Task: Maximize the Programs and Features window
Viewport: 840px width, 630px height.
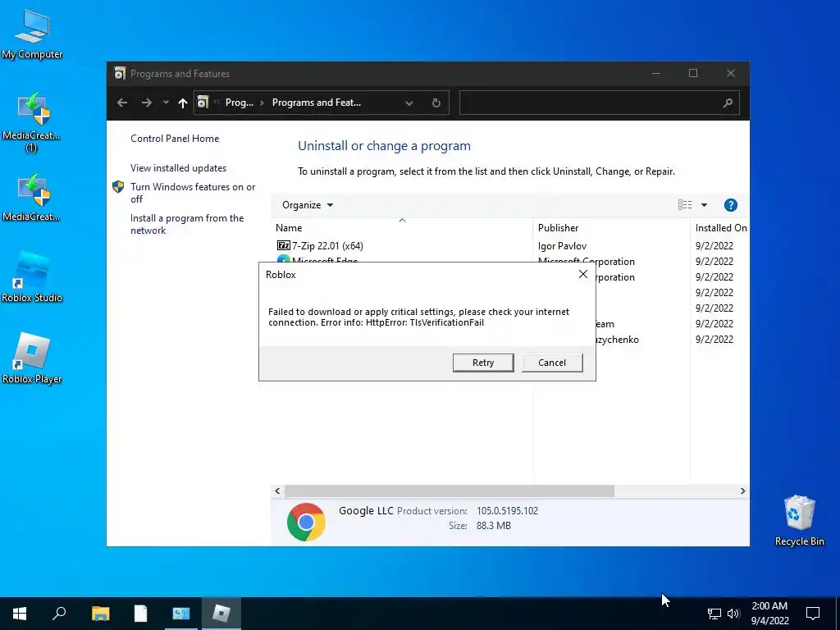Action: click(x=692, y=73)
